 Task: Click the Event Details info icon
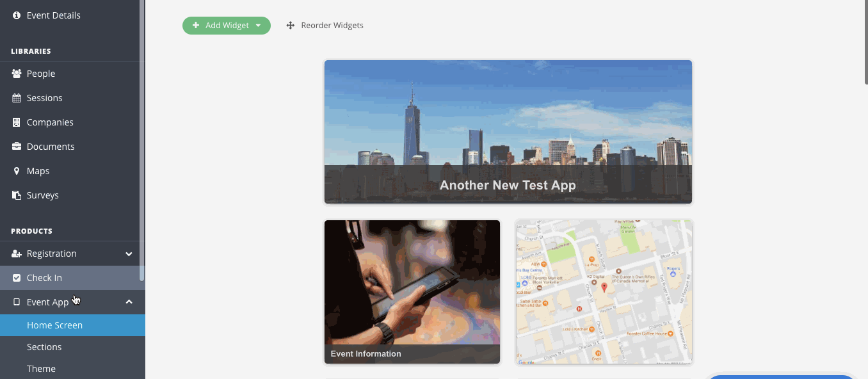click(x=17, y=15)
